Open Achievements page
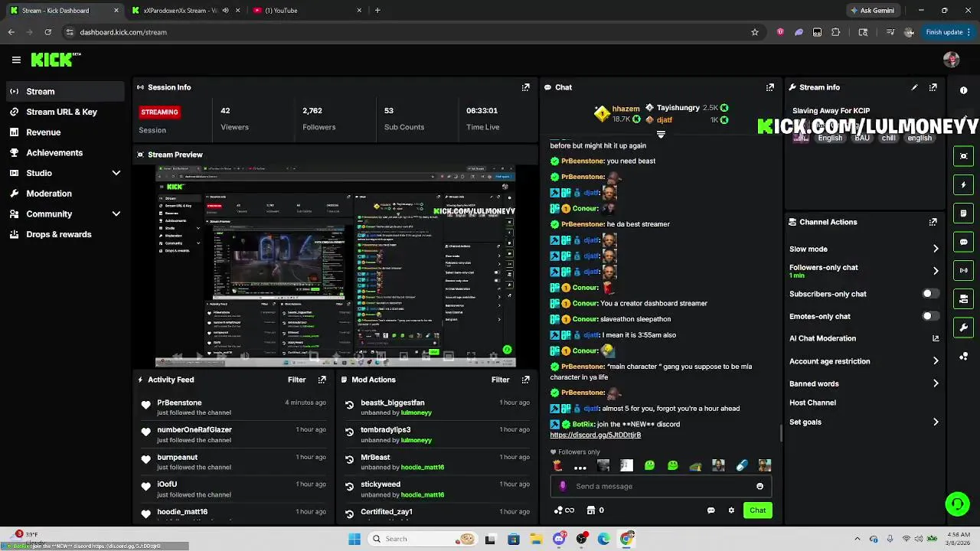The height and width of the screenshot is (551, 980). (64, 152)
